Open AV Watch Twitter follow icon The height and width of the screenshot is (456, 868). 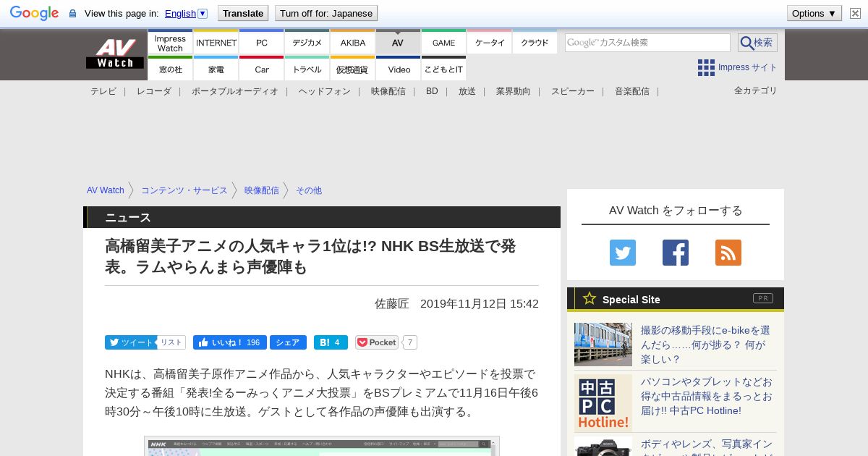623,253
